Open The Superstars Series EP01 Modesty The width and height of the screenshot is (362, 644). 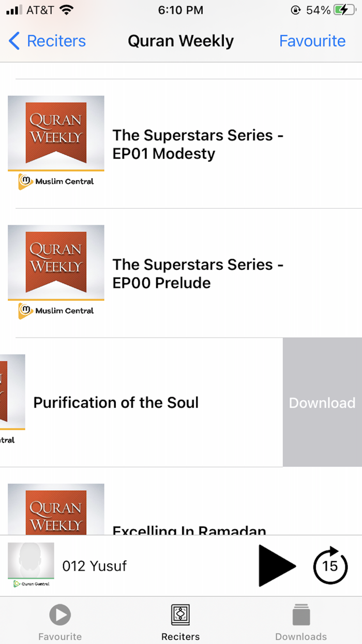click(198, 144)
